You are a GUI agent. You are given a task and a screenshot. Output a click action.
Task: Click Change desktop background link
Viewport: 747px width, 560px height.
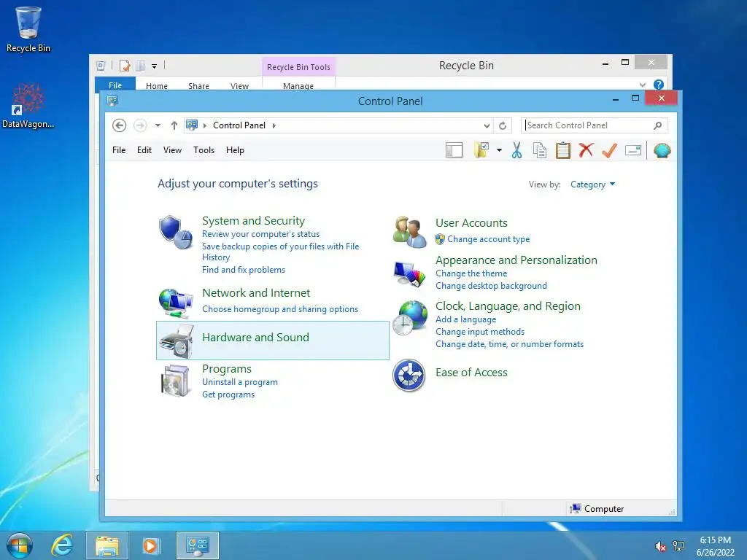click(x=491, y=286)
